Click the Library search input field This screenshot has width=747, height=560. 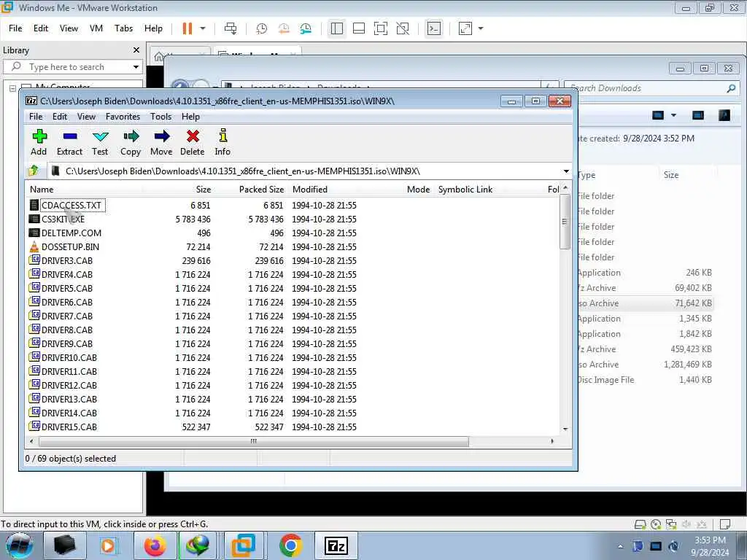click(x=73, y=67)
